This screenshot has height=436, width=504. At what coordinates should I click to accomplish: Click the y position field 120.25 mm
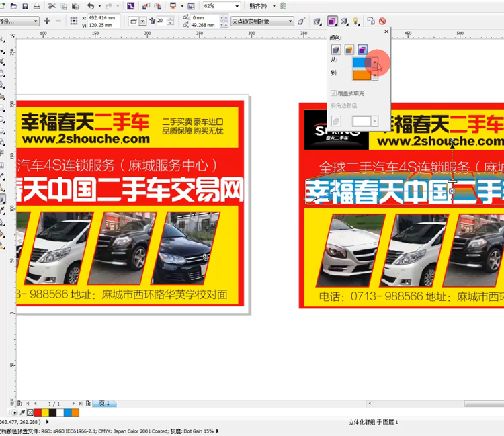pyautogui.click(x=103, y=25)
